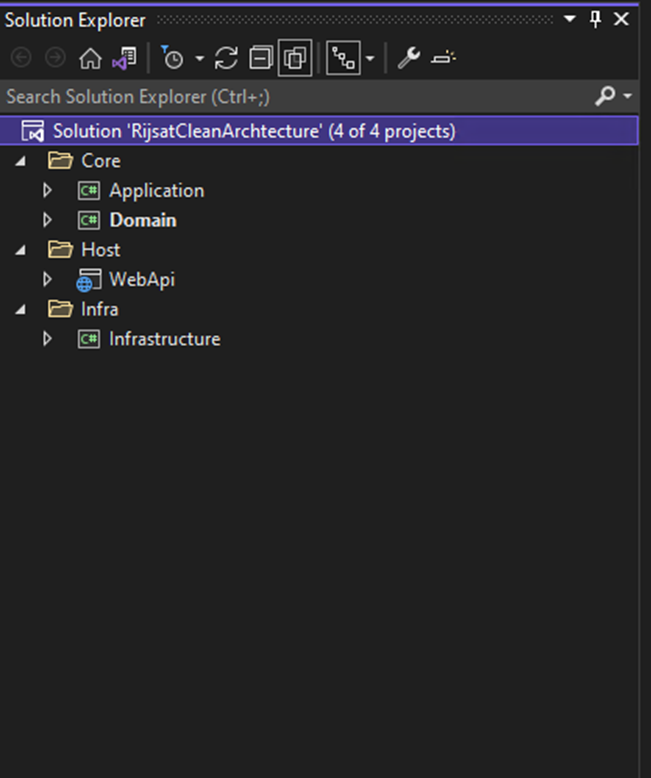Sync with Active Document
Image resolution: width=651 pixels, height=778 pixels.
click(227, 59)
